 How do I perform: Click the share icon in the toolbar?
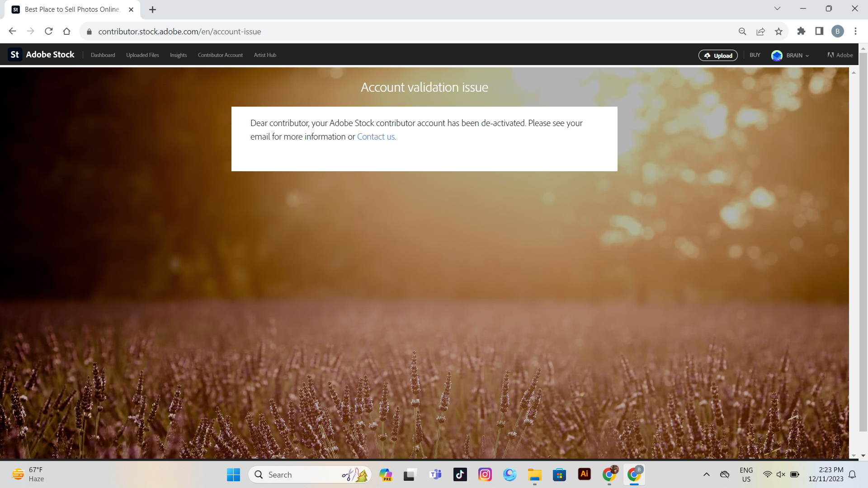pos(761,31)
